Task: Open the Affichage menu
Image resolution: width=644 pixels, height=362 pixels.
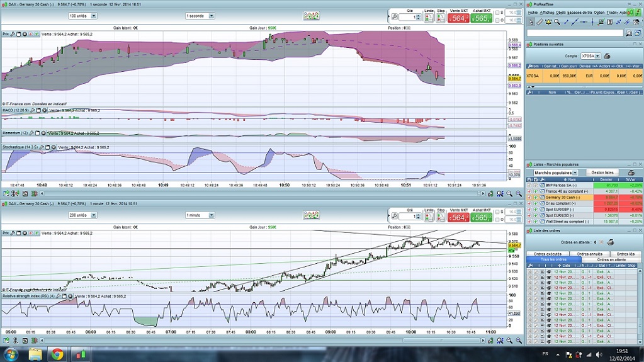Action: 547,13
